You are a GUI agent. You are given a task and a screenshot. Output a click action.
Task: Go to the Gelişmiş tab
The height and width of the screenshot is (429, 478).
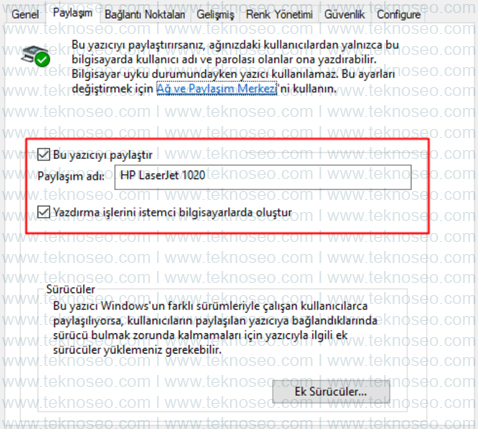215,14
